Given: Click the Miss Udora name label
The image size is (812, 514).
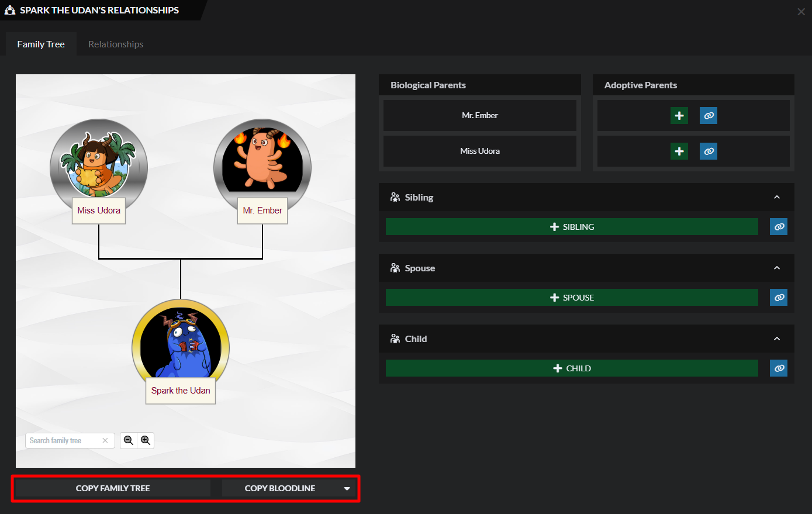Looking at the screenshot, I should [x=99, y=211].
